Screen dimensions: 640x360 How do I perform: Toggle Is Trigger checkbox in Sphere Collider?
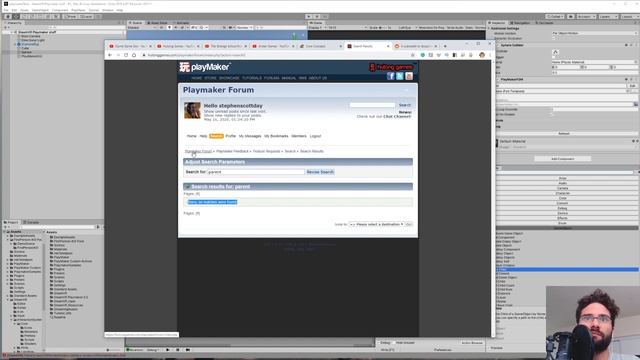click(x=554, y=57)
